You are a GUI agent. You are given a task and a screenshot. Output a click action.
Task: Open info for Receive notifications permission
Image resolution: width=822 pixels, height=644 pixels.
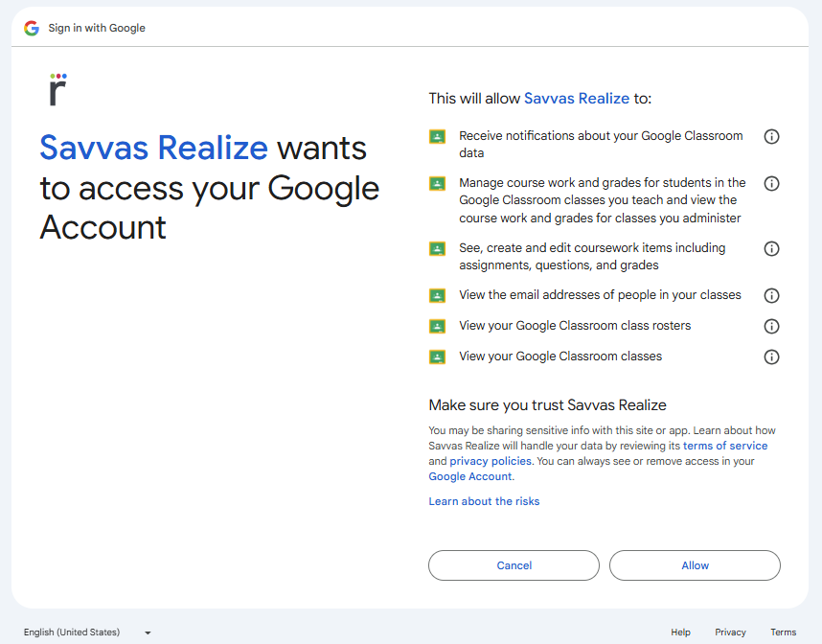click(771, 136)
